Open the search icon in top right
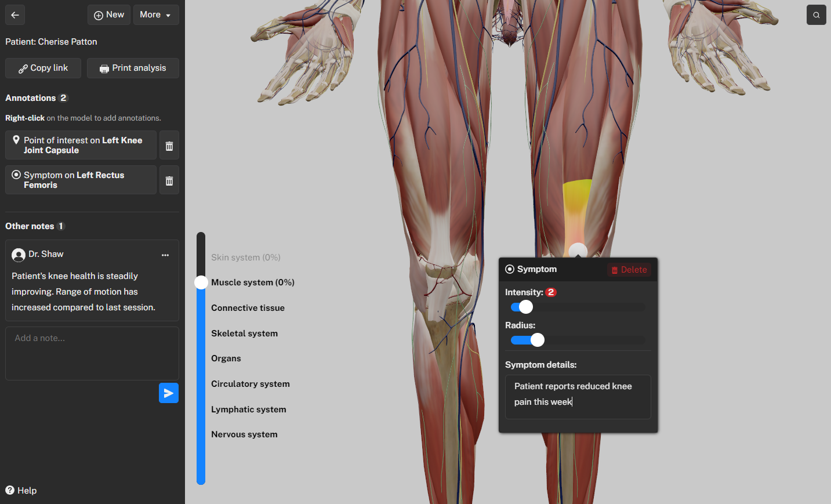The image size is (831, 504). 816,15
